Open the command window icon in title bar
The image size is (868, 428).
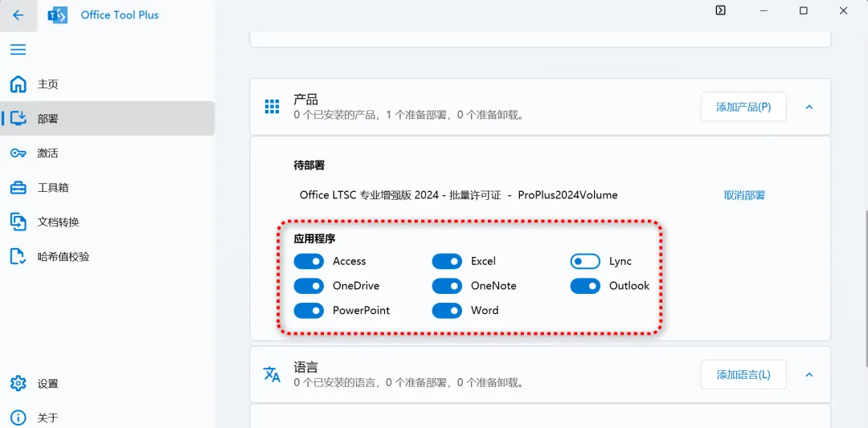pos(720,10)
